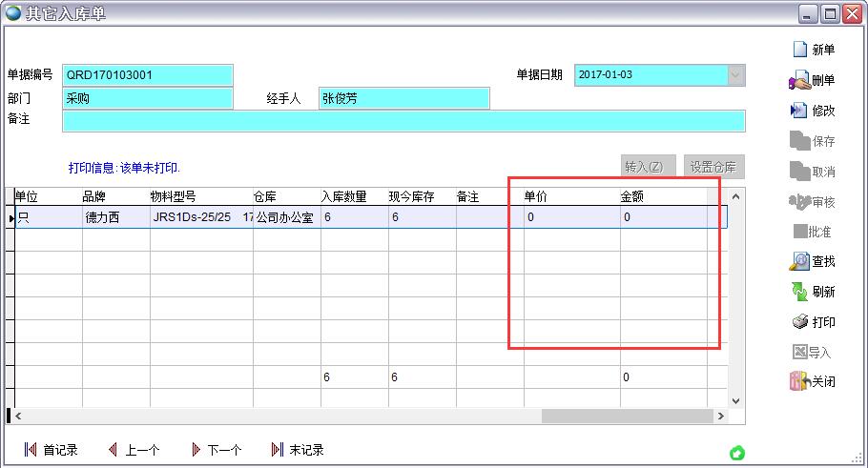Navigate to 下一个 (next) record
This screenshot has height=468, width=868.
pyautogui.click(x=196, y=450)
